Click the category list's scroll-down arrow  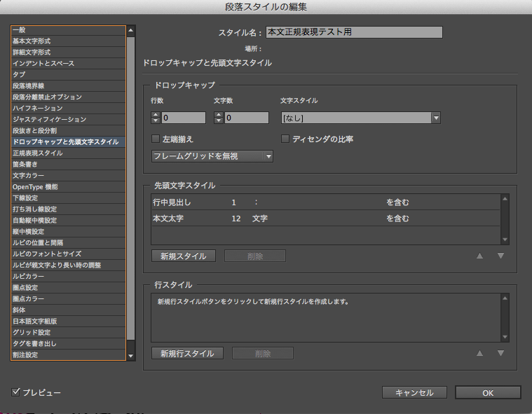[x=130, y=356]
